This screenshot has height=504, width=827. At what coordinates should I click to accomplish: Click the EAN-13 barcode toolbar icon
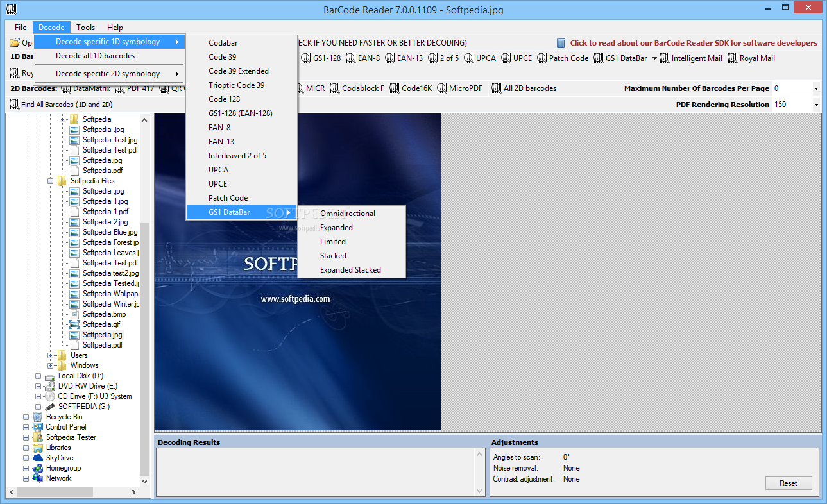click(x=389, y=58)
